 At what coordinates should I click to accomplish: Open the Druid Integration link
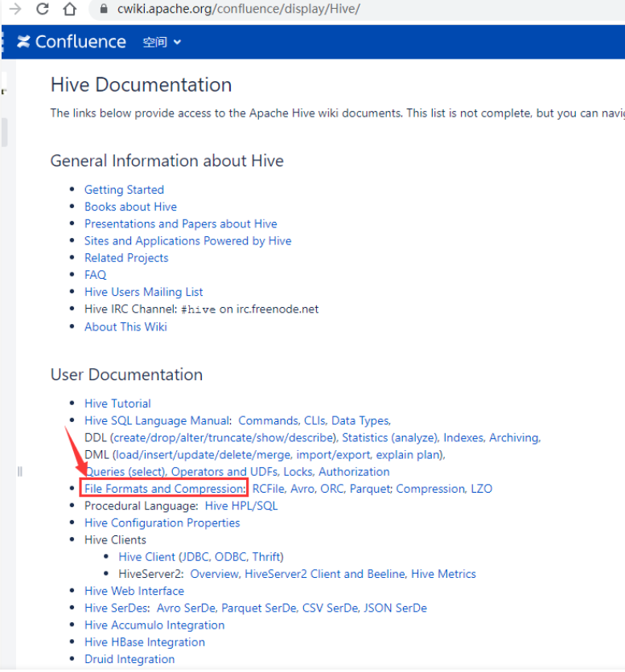[x=130, y=660]
